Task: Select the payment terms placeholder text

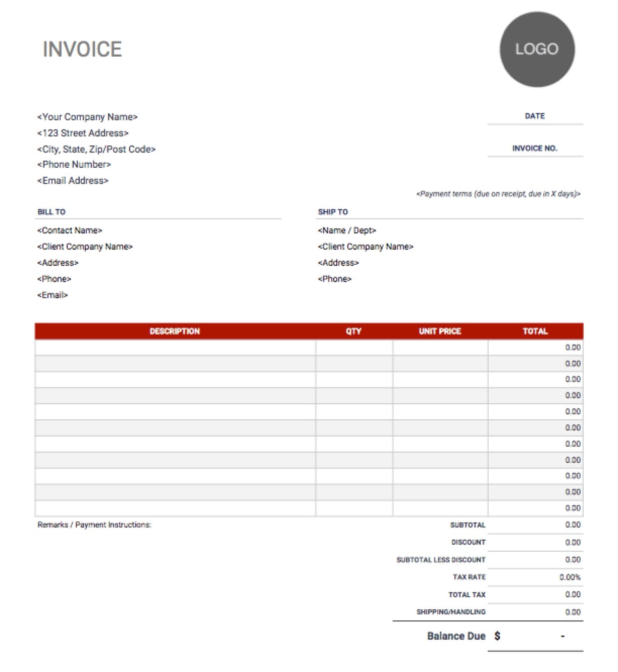Action: click(499, 193)
